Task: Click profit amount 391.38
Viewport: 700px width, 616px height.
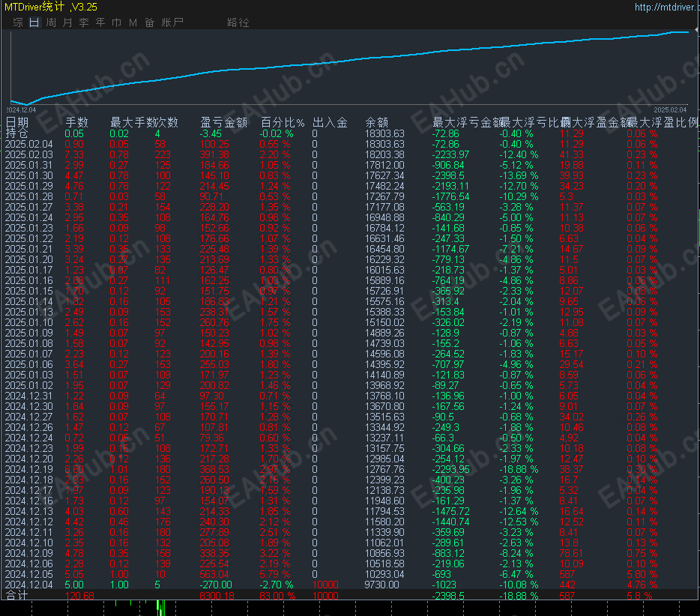Action: pyautogui.click(x=214, y=154)
